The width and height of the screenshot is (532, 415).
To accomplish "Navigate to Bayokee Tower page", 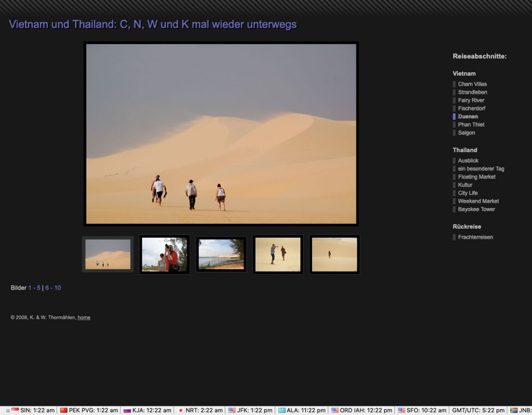I will pyautogui.click(x=476, y=209).
